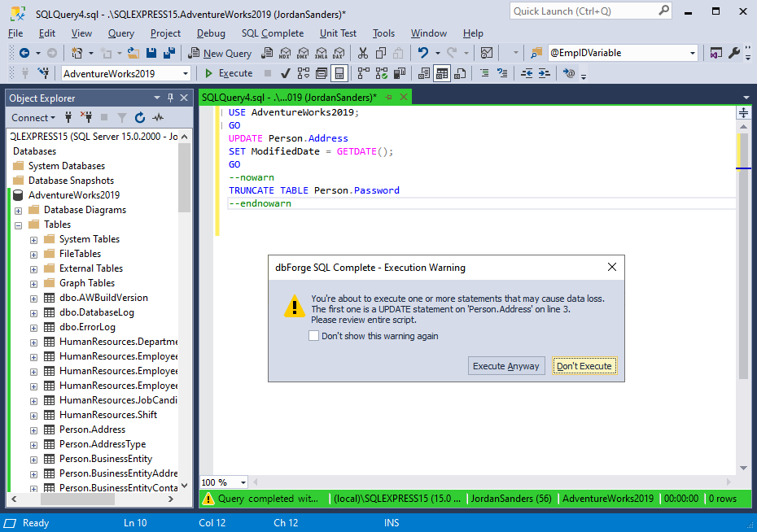Close the SQLQuery4.sql tab
757x532 pixels.
pyautogui.click(x=404, y=98)
